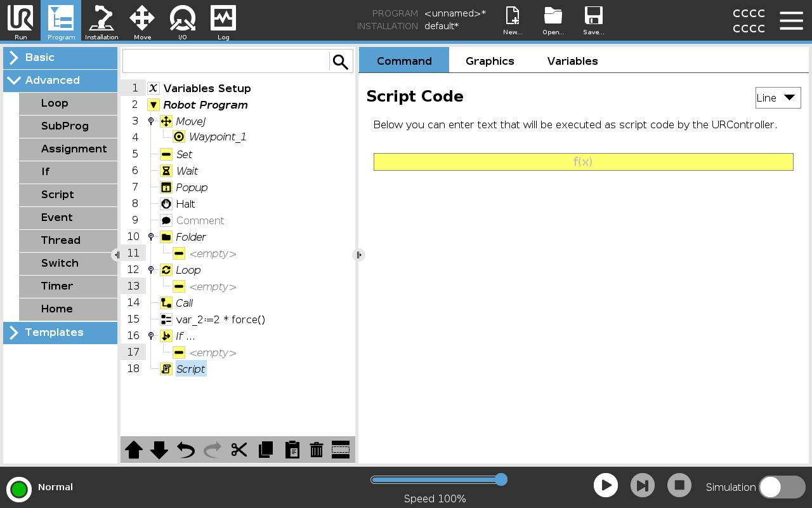This screenshot has height=508, width=812.
Task: Open the I/O screen icon
Action: 182,21
